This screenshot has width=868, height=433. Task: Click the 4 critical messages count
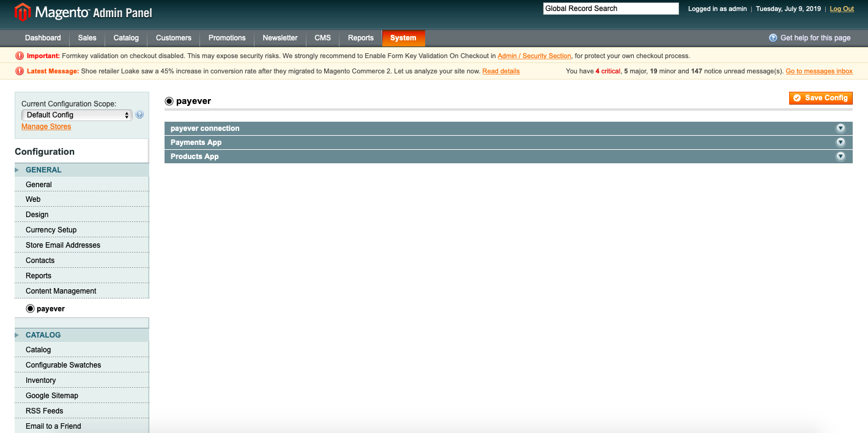click(x=608, y=71)
